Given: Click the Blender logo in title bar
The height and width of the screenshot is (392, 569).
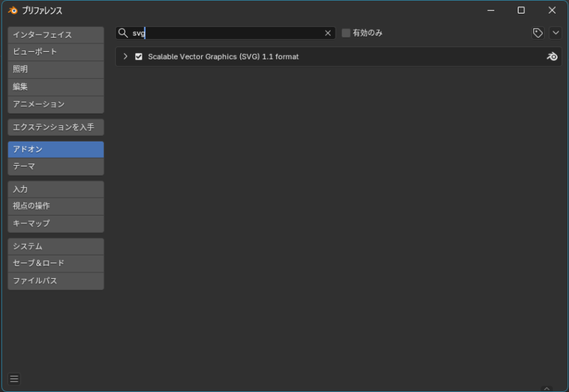Looking at the screenshot, I should (13, 11).
